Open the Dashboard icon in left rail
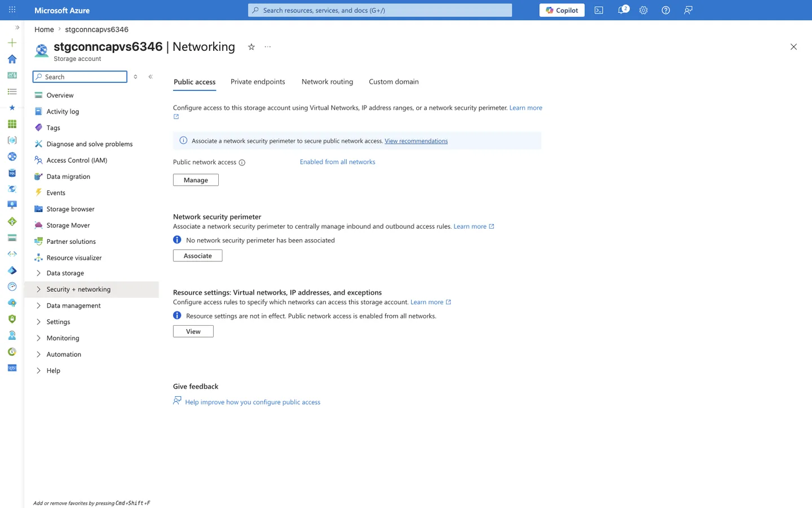The image size is (812, 508). click(x=12, y=75)
